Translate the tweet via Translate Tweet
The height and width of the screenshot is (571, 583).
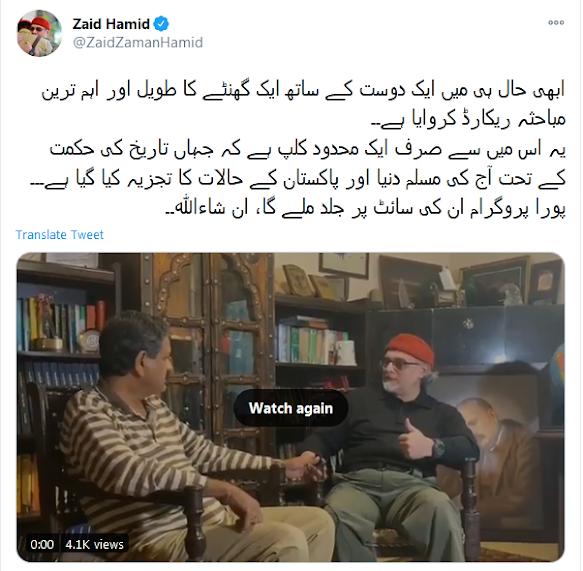pos(59,235)
